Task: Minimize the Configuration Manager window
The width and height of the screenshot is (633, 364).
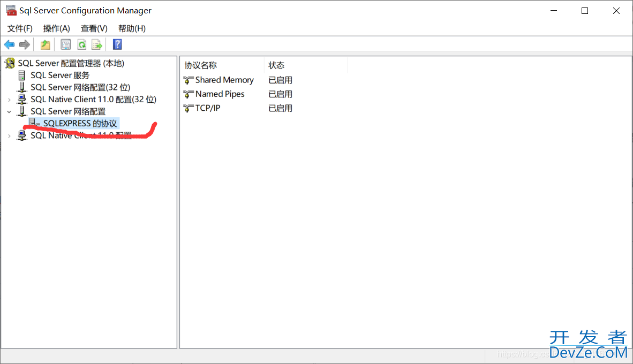Action: tap(554, 11)
